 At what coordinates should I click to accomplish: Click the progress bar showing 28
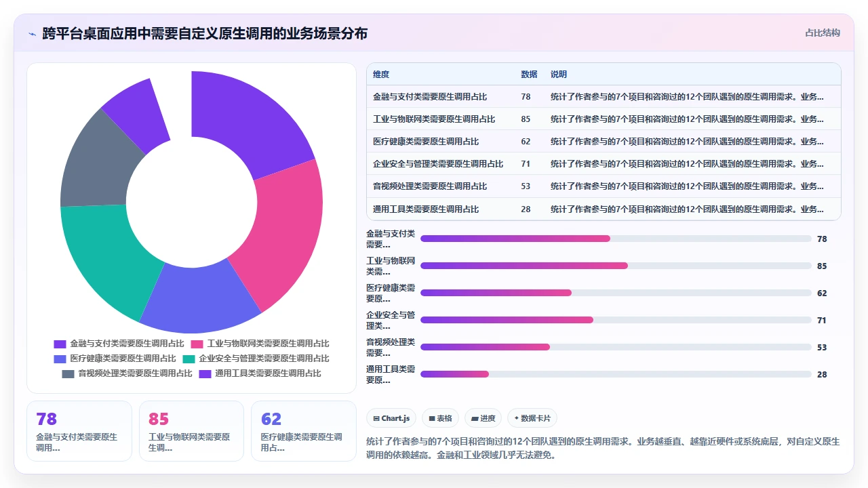(616, 374)
